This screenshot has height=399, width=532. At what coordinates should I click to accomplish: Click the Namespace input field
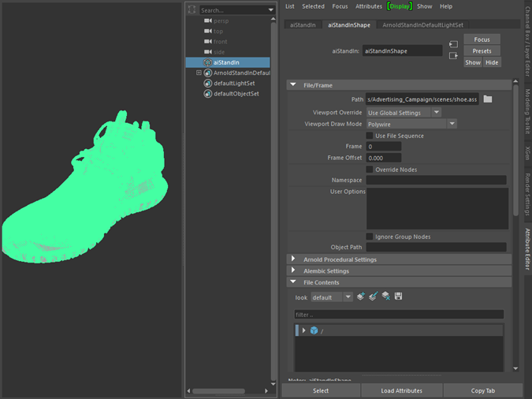click(437, 180)
